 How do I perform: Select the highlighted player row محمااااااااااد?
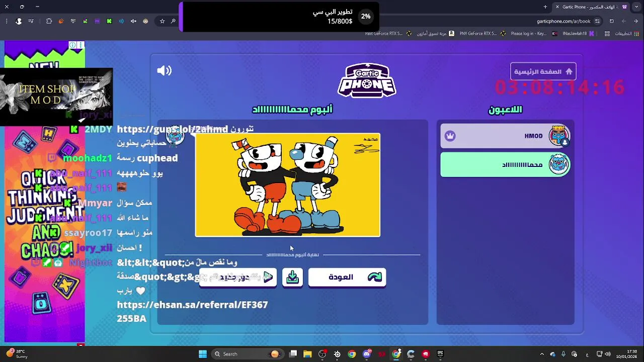(x=505, y=164)
